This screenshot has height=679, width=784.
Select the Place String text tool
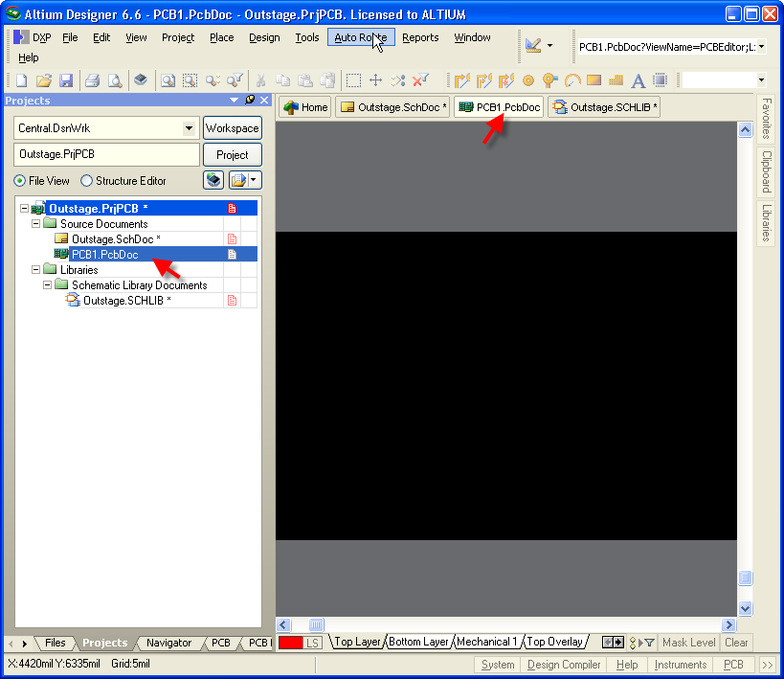click(x=637, y=80)
